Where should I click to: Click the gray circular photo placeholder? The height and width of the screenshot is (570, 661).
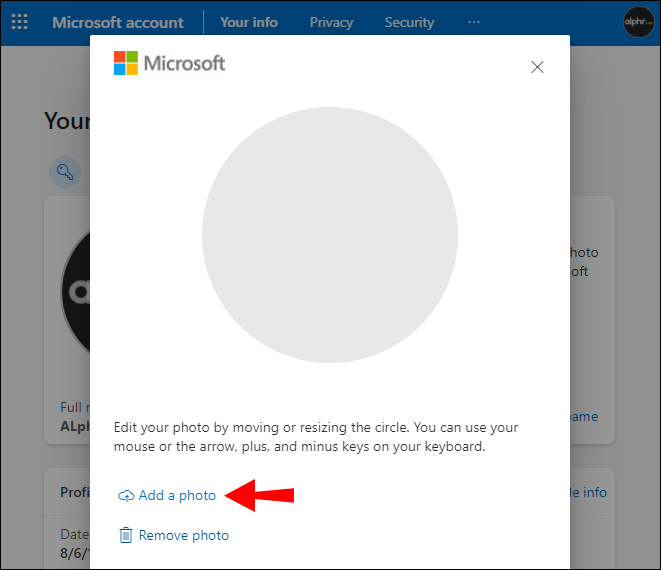[x=330, y=235]
